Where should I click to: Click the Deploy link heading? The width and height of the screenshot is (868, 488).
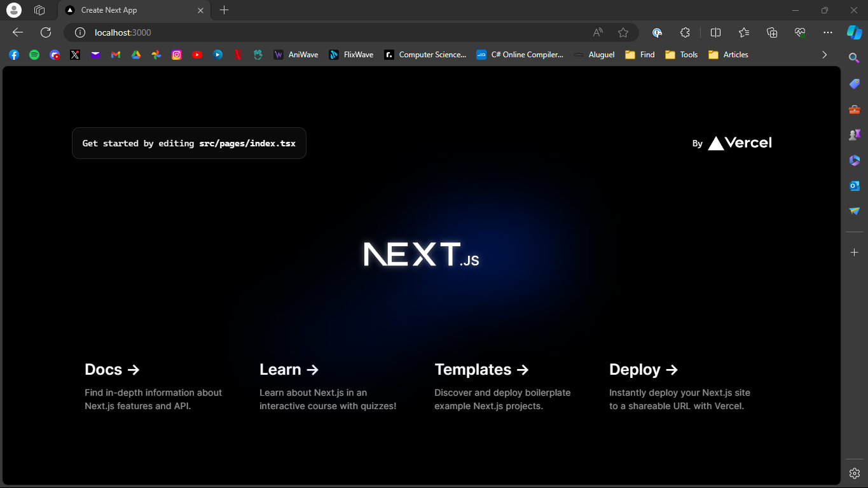click(x=644, y=370)
